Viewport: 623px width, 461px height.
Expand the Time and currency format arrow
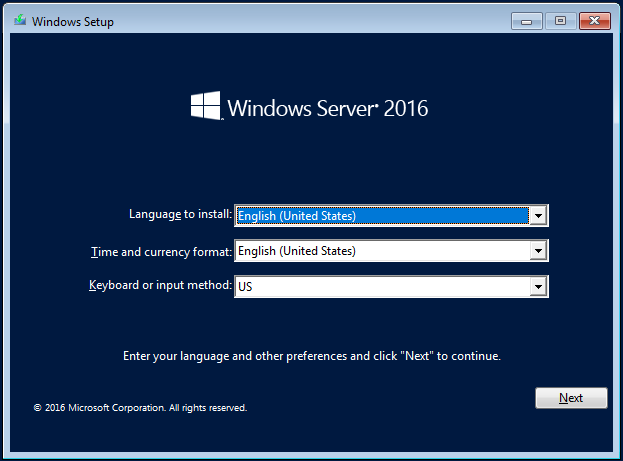538,251
